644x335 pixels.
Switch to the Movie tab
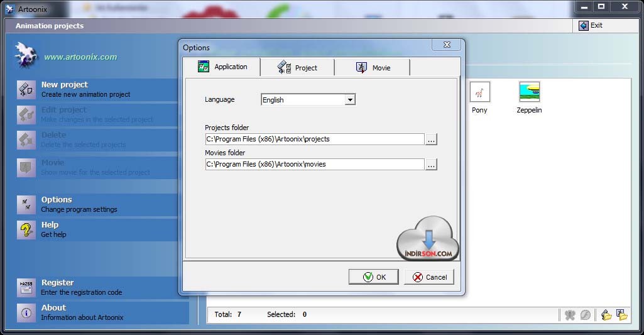click(373, 68)
